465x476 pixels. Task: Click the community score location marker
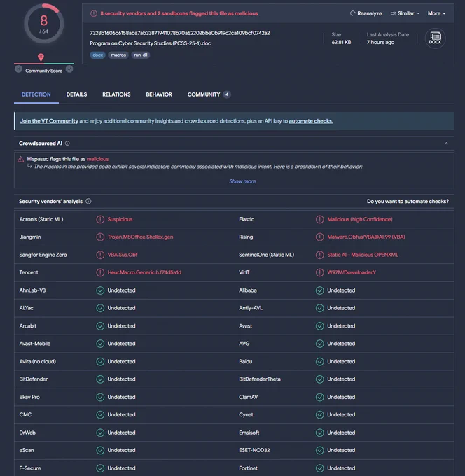41,57
